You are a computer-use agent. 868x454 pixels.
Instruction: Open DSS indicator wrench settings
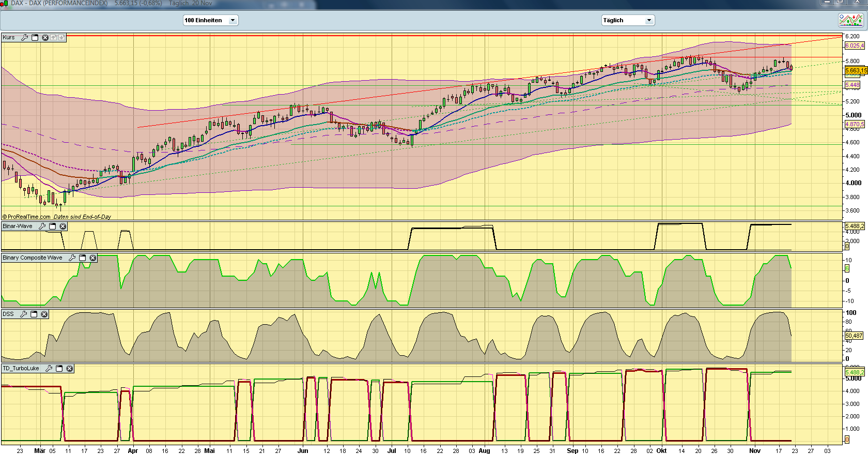[23, 314]
